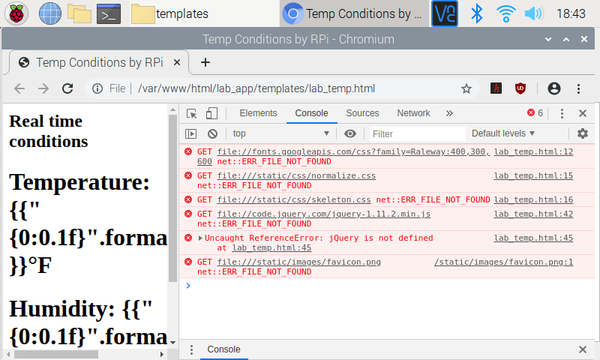Click the scroll-right arrow of page scrollbar
The width and height of the screenshot is (600, 360).
click(x=162, y=355)
